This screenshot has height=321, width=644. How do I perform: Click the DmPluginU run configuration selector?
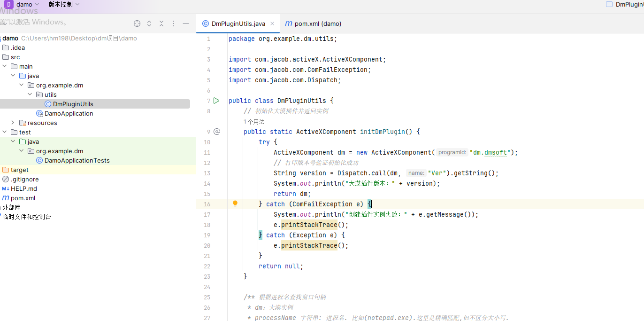[625, 4]
